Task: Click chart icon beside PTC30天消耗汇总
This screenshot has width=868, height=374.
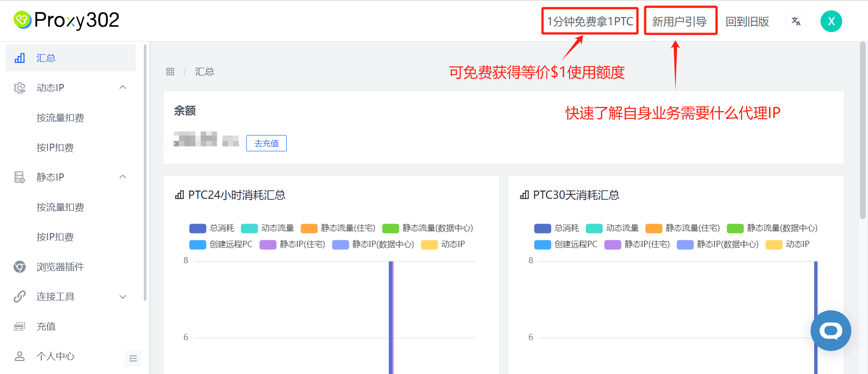Action: (524, 195)
